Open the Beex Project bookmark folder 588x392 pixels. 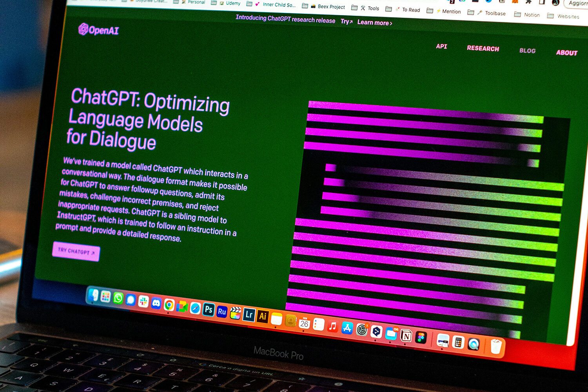pyautogui.click(x=323, y=6)
